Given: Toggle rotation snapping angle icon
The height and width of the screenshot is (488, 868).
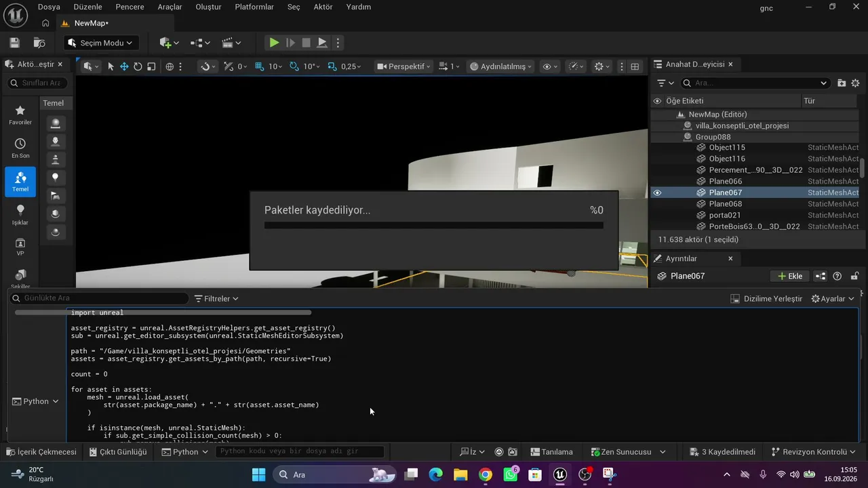Looking at the screenshot, I should point(294,66).
